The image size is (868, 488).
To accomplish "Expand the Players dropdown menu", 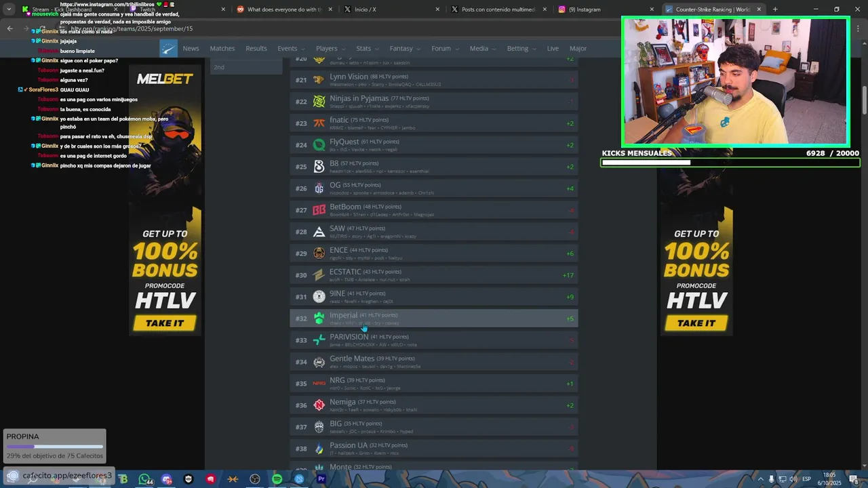I will coord(330,49).
